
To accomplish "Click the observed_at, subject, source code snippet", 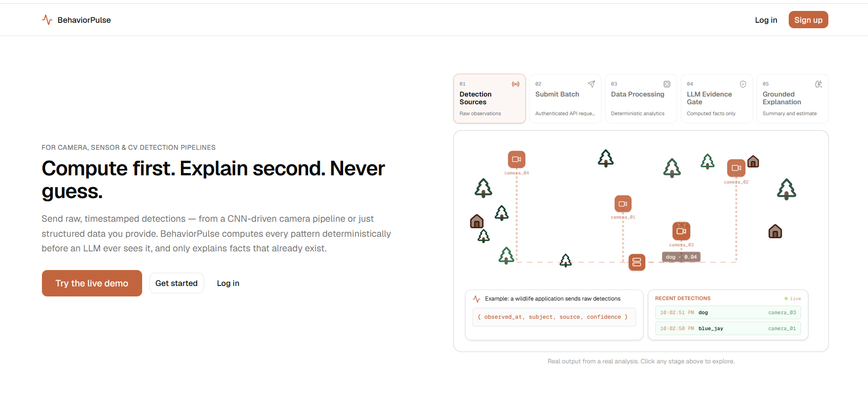I will 554,317.
